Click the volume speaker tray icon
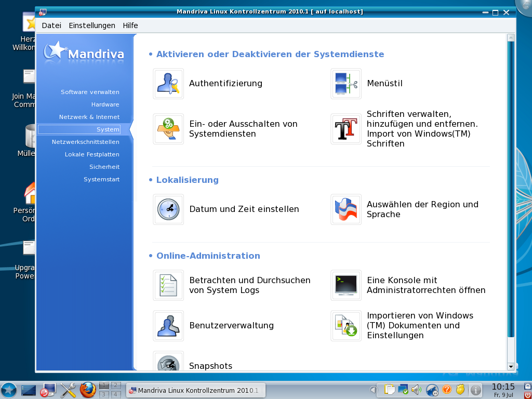 click(416, 390)
